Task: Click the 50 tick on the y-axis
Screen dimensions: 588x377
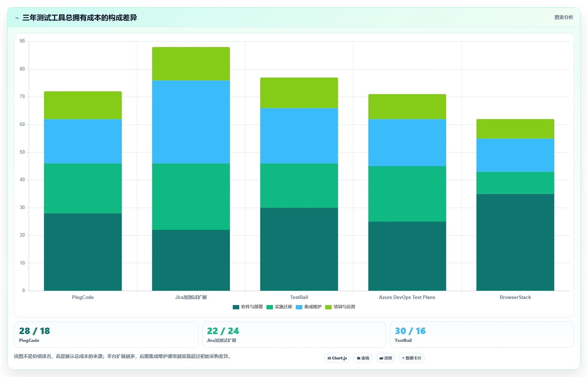Action: coord(22,152)
